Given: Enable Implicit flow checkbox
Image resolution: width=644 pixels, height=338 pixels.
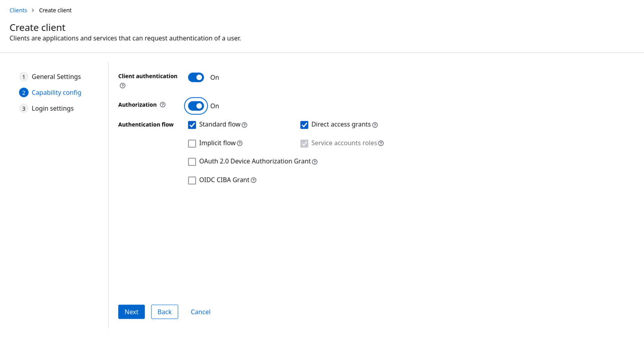Looking at the screenshot, I should [192, 143].
